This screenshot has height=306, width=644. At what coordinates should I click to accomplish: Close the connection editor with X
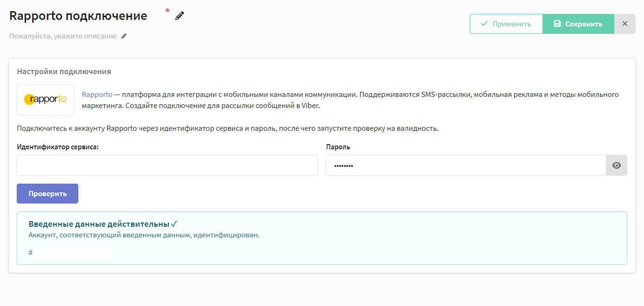pos(625,24)
